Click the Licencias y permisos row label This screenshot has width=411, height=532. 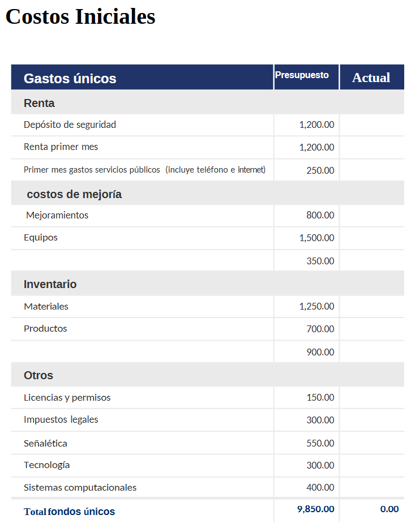pyautogui.click(x=67, y=397)
